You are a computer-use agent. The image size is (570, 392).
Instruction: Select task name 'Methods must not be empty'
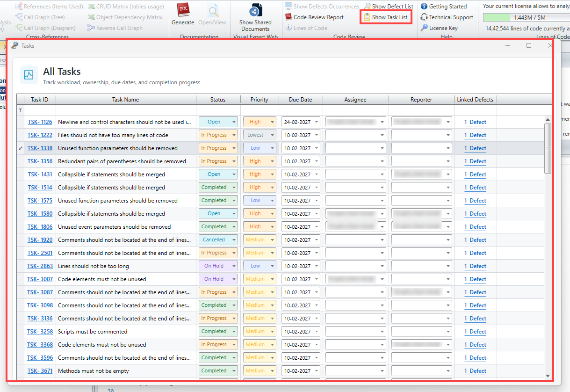[94, 371]
